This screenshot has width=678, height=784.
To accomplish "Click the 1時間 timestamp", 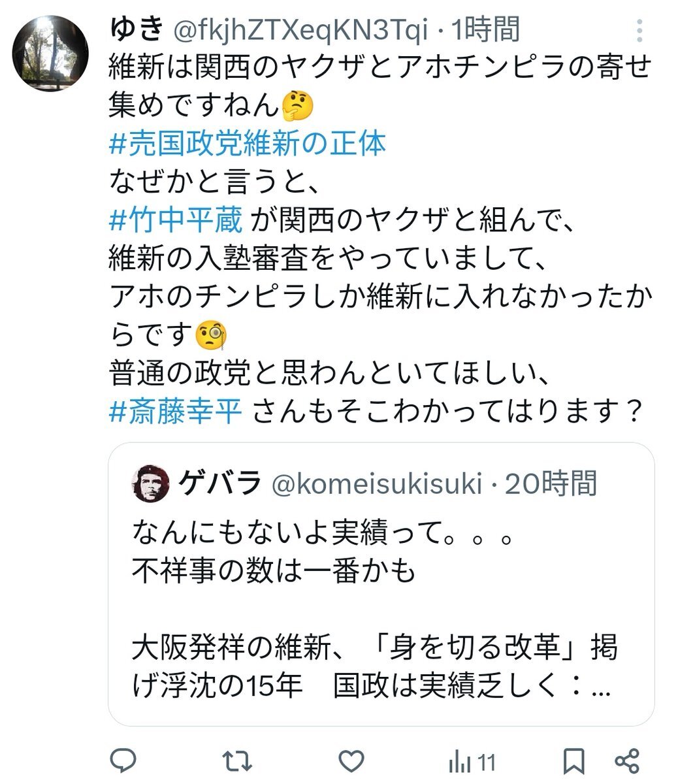I will point(485,29).
